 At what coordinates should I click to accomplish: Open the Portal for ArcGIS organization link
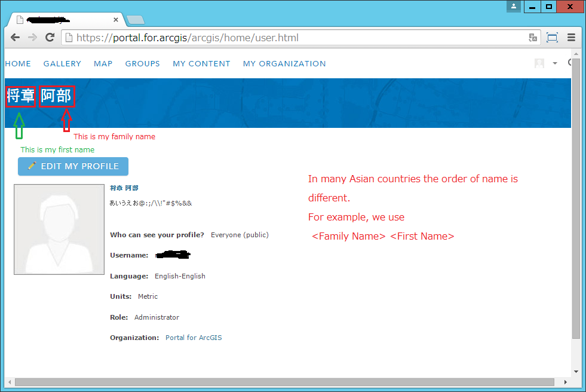click(x=194, y=338)
